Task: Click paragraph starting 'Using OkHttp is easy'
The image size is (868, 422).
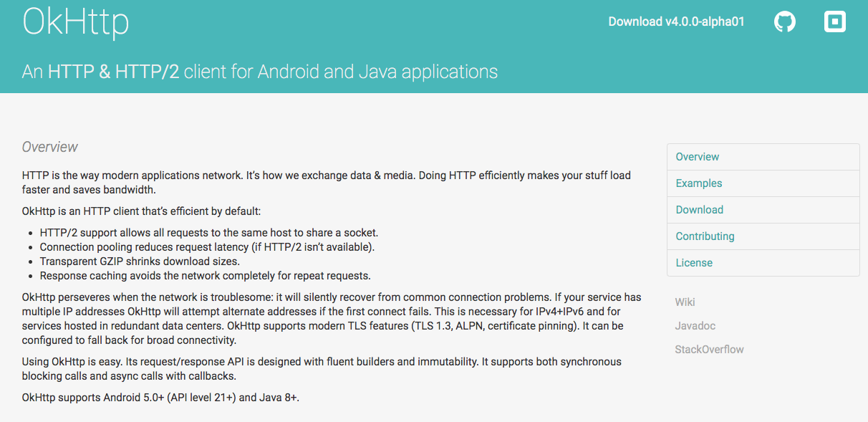Action: click(322, 369)
